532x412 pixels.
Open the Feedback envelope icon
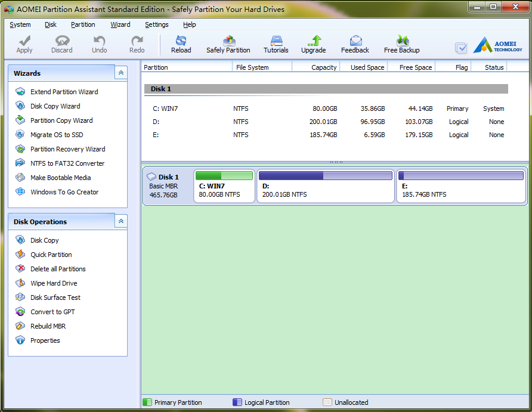[x=355, y=41]
